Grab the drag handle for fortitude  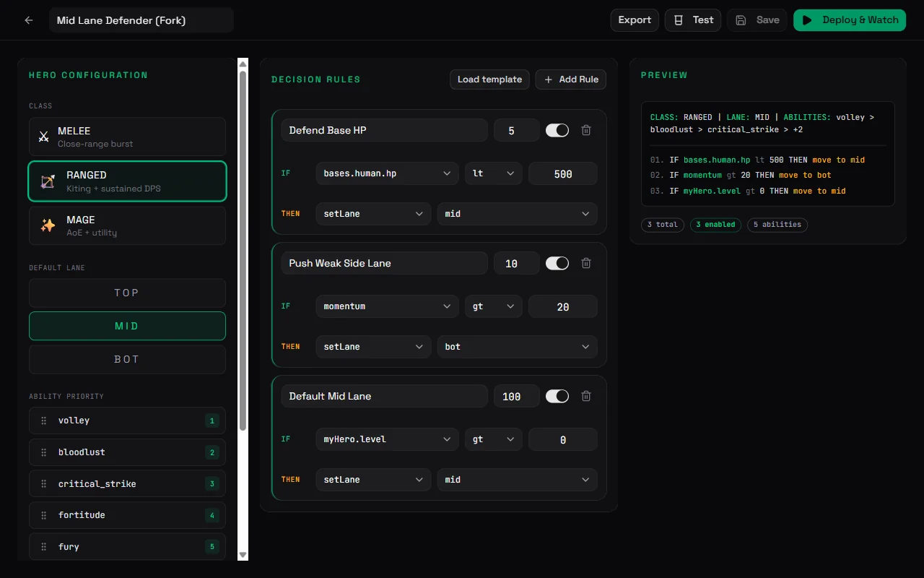coord(43,515)
